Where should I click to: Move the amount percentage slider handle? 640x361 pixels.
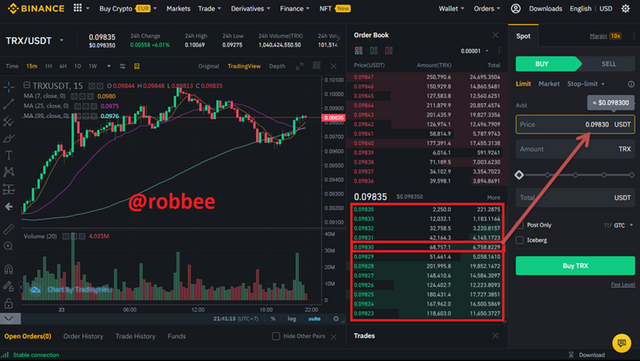click(x=519, y=175)
